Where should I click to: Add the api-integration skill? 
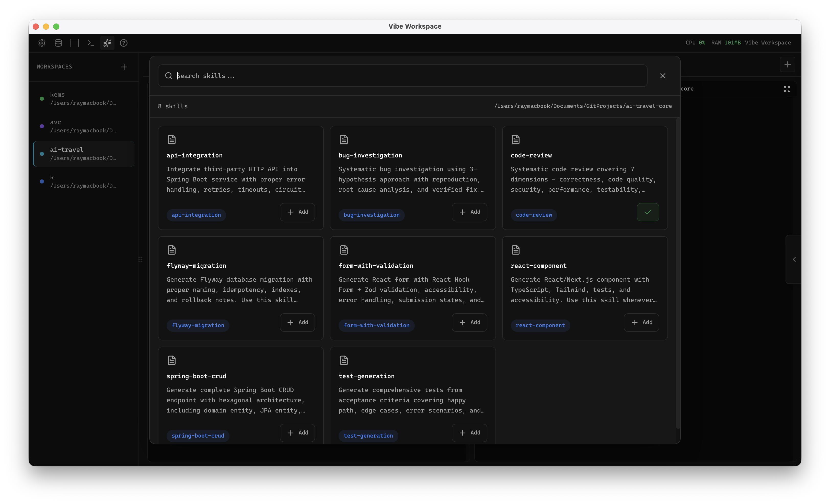(297, 212)
